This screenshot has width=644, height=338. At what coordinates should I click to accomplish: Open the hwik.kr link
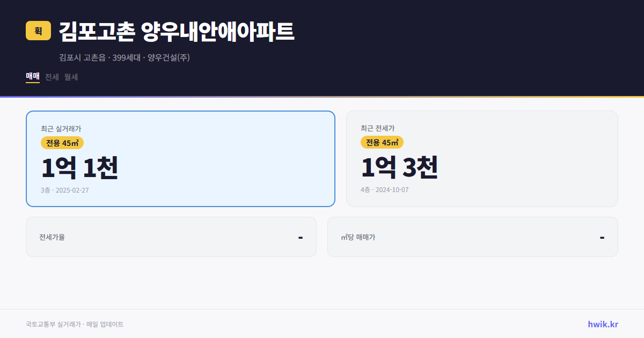[x=602, y=324]
